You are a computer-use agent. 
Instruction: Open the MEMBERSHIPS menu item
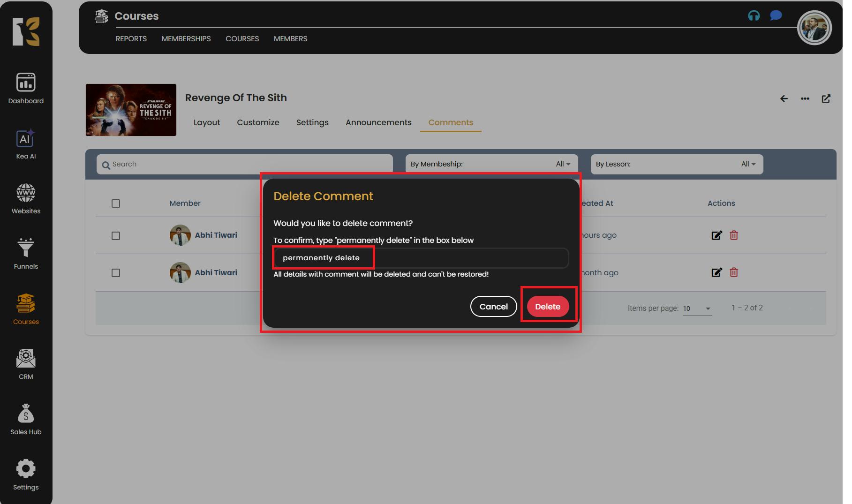point(186,39)
